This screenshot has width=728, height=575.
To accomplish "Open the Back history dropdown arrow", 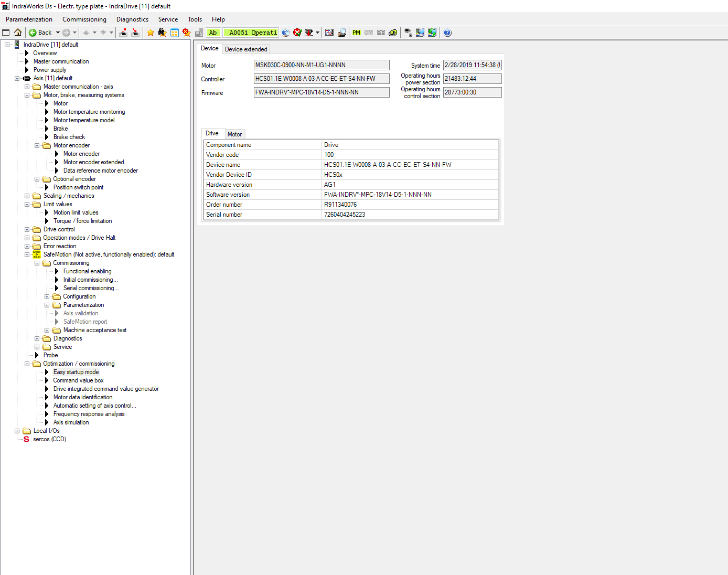I will (x=58, y=33).
